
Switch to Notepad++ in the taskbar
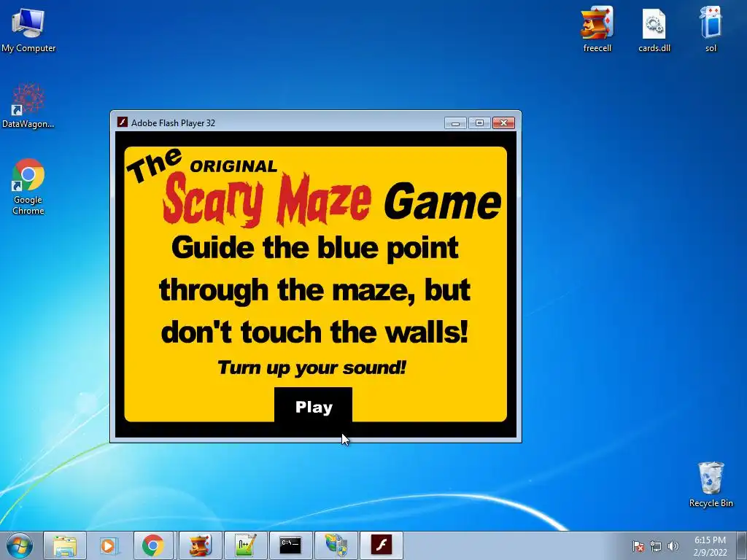coord(246,545)
